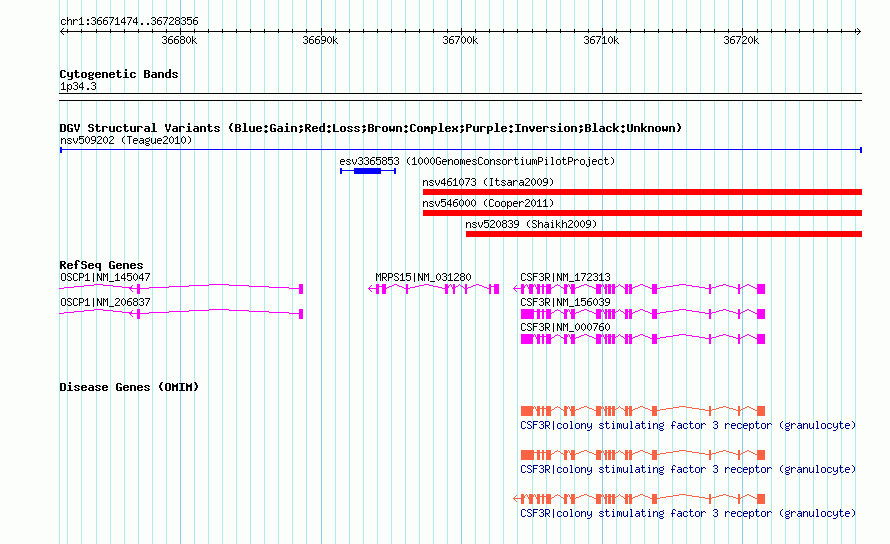Click the OSCP1|NM_145047 gene label
Image resolution: width=890 pixels, height=544 pixels.
pos(106,278)
